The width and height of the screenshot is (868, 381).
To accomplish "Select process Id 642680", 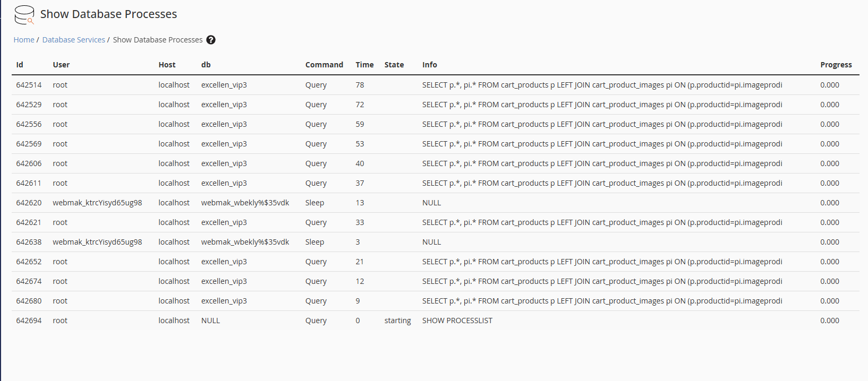I will pos(29,301).
